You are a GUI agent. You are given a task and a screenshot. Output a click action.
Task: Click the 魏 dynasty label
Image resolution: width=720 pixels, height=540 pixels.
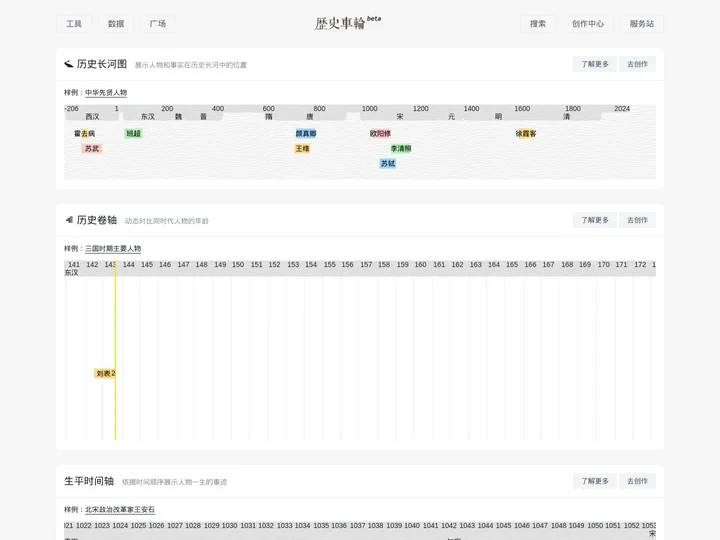pyautogui.click(x=179, y=117)
